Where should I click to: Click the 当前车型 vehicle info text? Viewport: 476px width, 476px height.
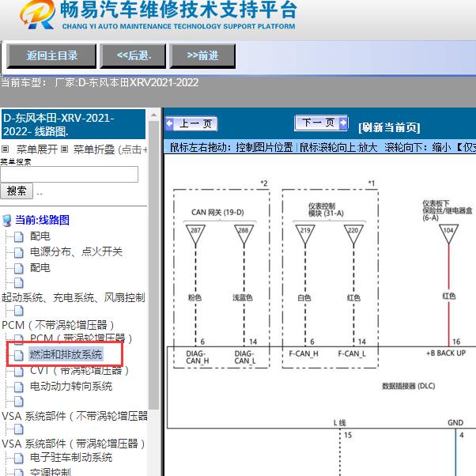[x=100, y=82]
